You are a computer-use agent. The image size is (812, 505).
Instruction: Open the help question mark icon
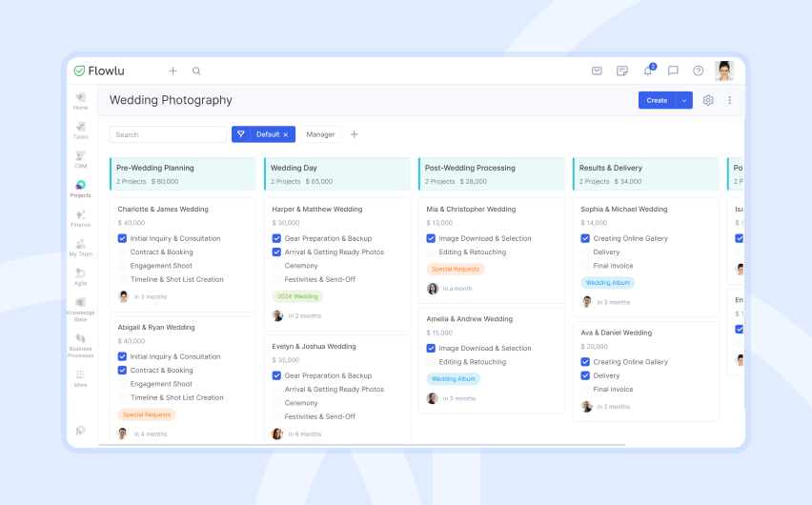pos(698,71)
